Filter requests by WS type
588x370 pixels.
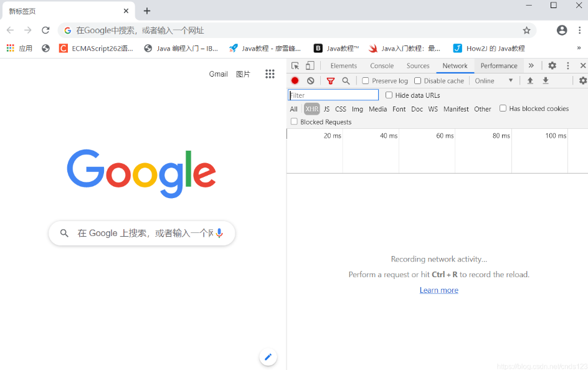coord(433,109)
